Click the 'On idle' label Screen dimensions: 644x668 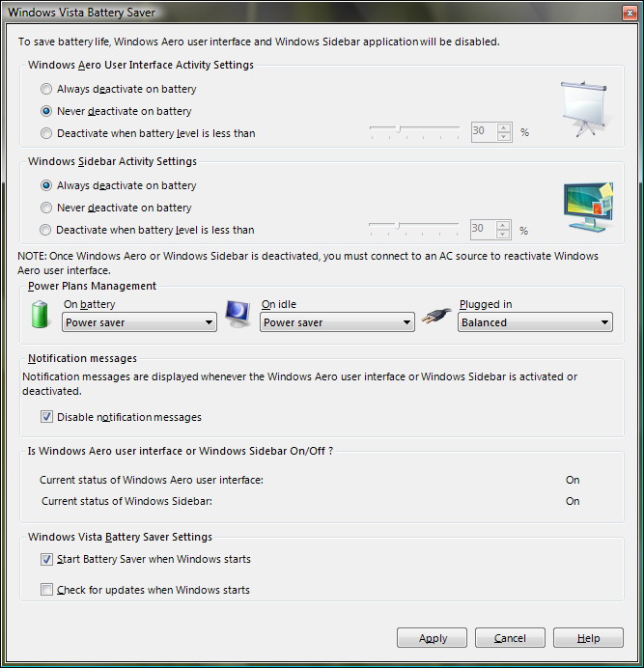[279, 304]
